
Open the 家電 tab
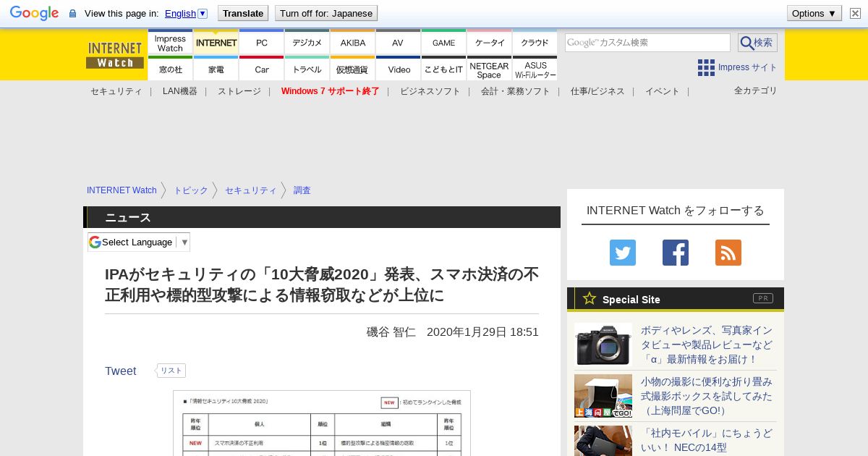[216, 69]
